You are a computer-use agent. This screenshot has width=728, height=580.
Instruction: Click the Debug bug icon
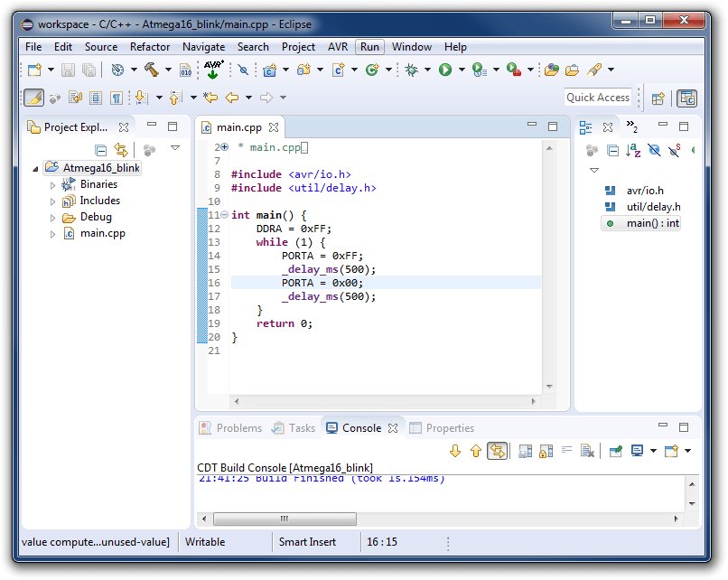pyautogui.click(x=411, y=70)
